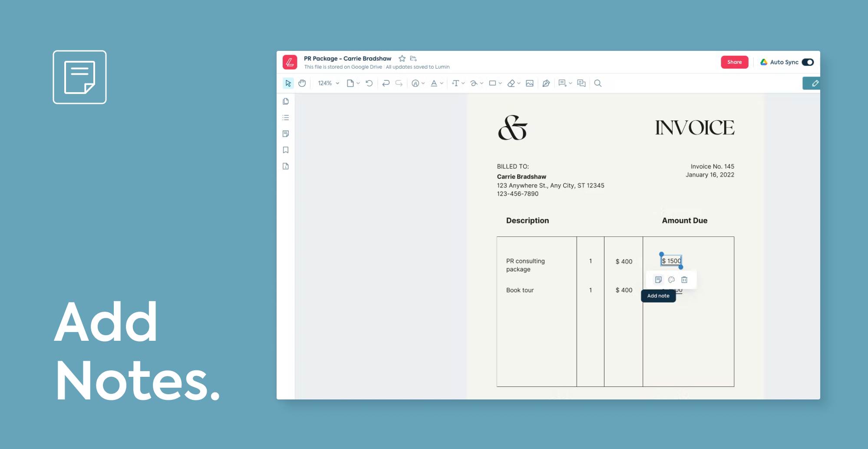Click the "Description" column heading
The image size is (868, 449).
[528, 220]
